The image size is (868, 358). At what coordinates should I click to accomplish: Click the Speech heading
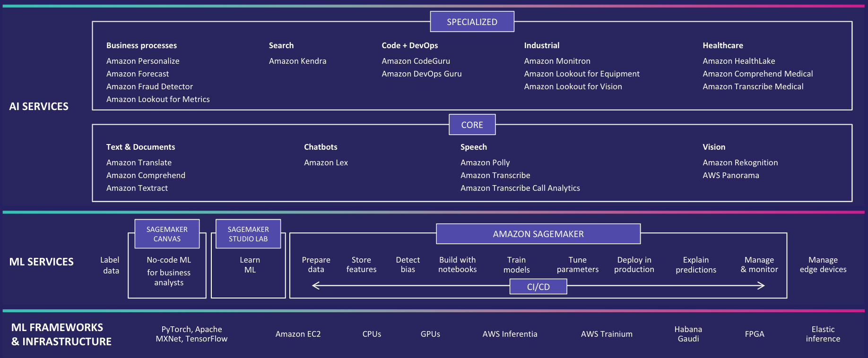(474, 147)
